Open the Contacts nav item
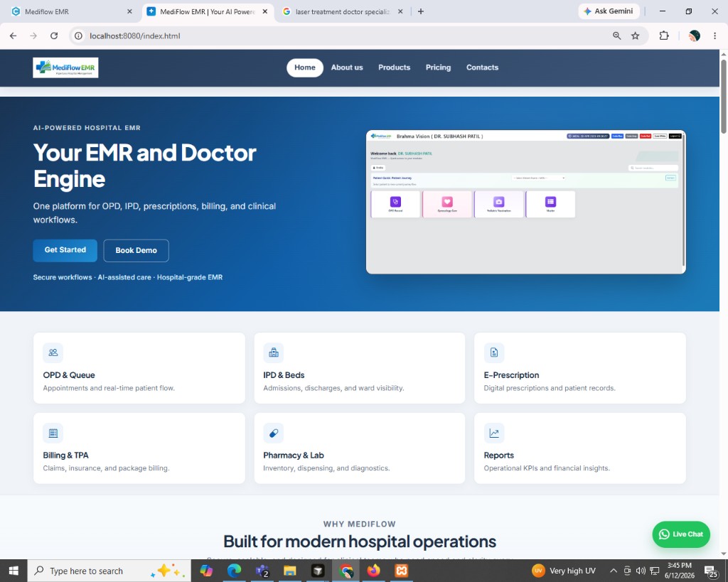Viewport: 728px width, 582px height. [482, 68]
